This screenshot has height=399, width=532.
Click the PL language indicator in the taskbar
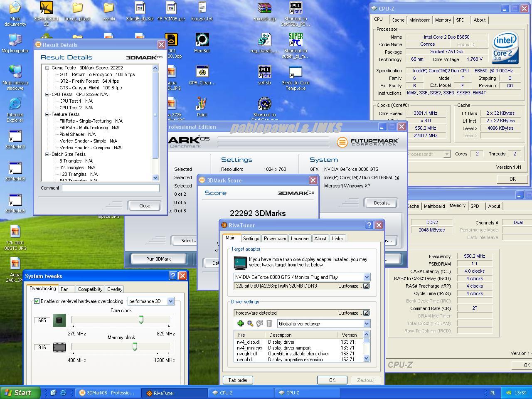click(493, 393)
